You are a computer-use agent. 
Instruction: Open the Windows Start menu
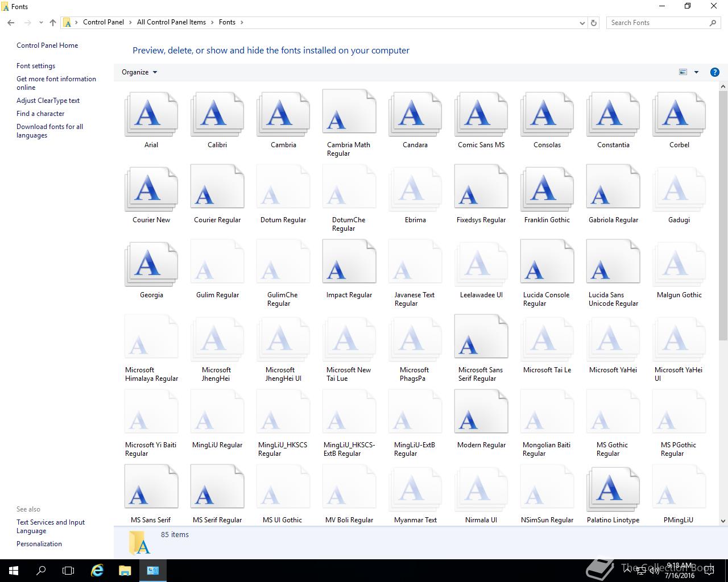[14, 571]
